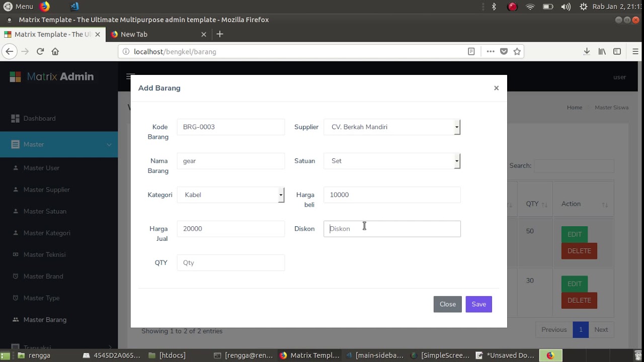
Task: Click the Save button
Action: click(478, 304)
